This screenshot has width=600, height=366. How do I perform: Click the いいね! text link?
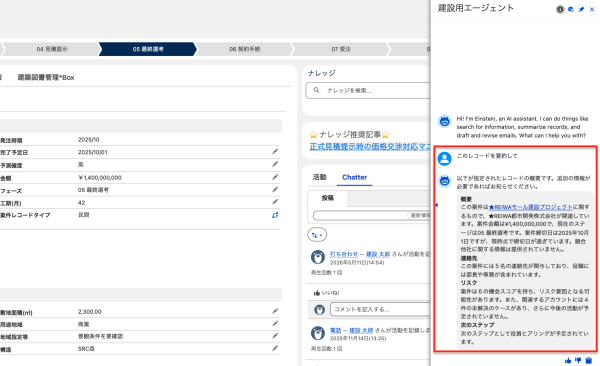click(330, 293)
